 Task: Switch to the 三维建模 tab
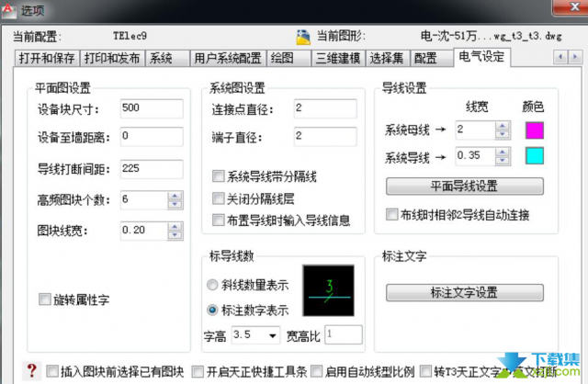pyautogui.click(x=338, y=59)
